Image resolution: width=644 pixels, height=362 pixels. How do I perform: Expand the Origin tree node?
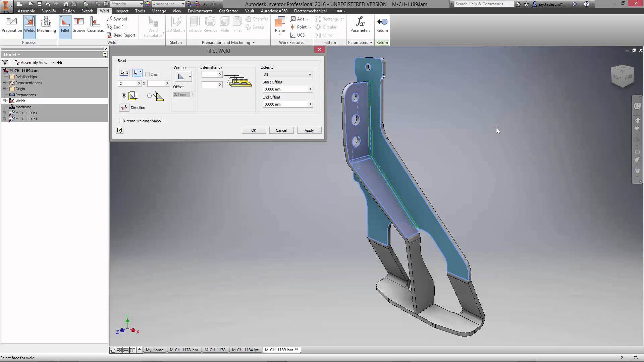pyautogui.click(x=4, y=88)
